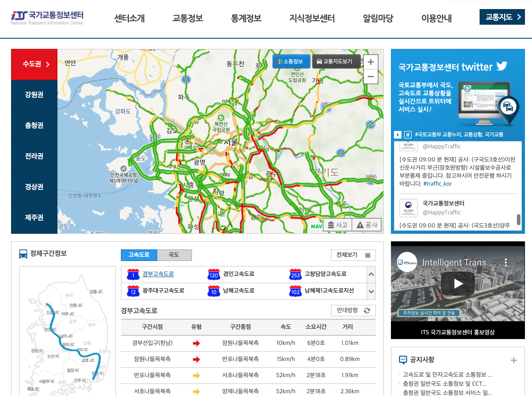
Task: Open the 교통정보 menu
Action: point(188,18)
